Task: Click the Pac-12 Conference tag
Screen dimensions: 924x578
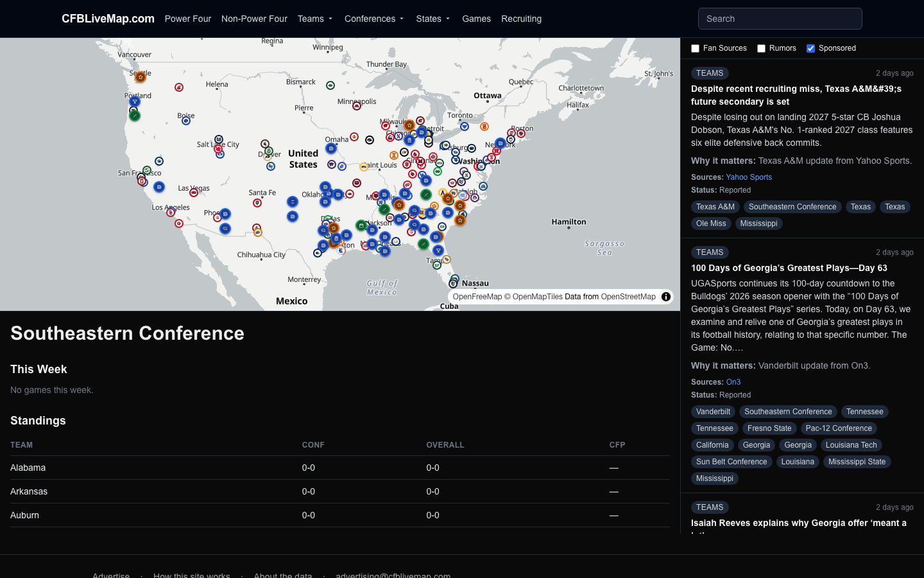Action: pos(839,428)
